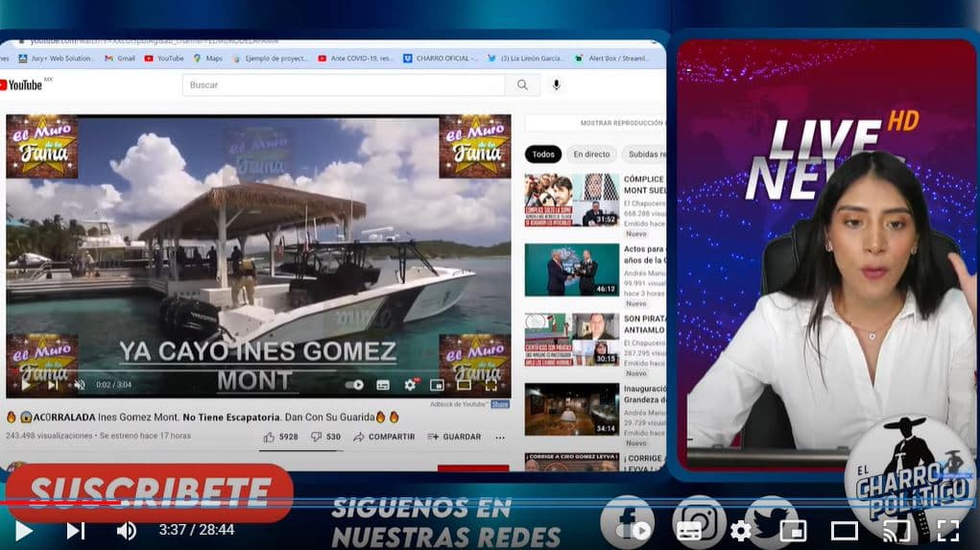
Task: Click the COMPARTIR share button
Action: click(x=384, y=437)
